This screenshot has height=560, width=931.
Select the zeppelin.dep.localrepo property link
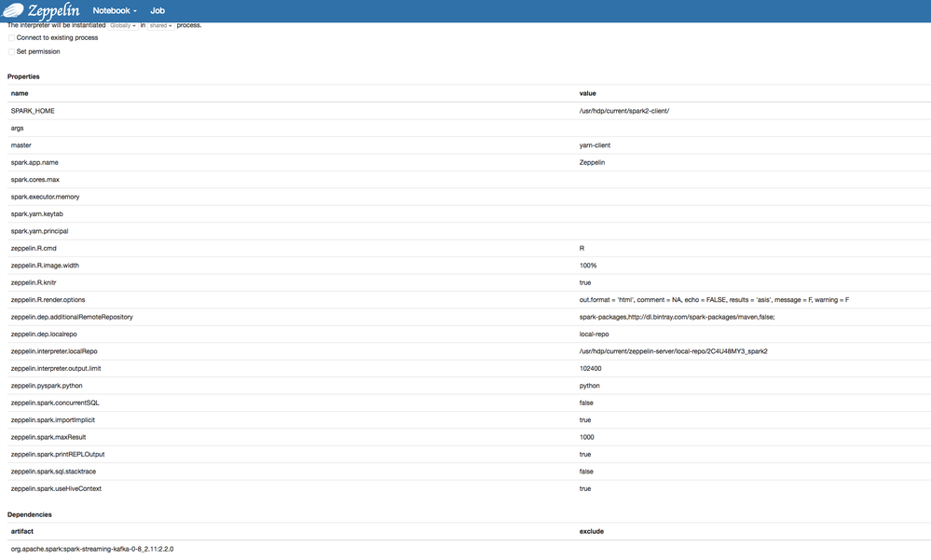42,334
